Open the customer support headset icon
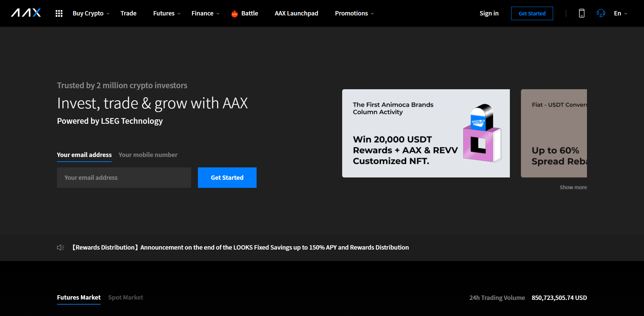This screenshot has height=316, width=644. 601,13
